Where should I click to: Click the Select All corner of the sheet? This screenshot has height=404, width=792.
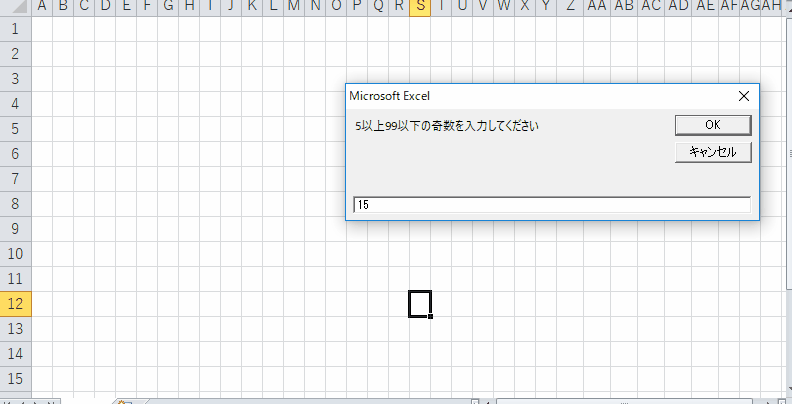pos(15,8)
